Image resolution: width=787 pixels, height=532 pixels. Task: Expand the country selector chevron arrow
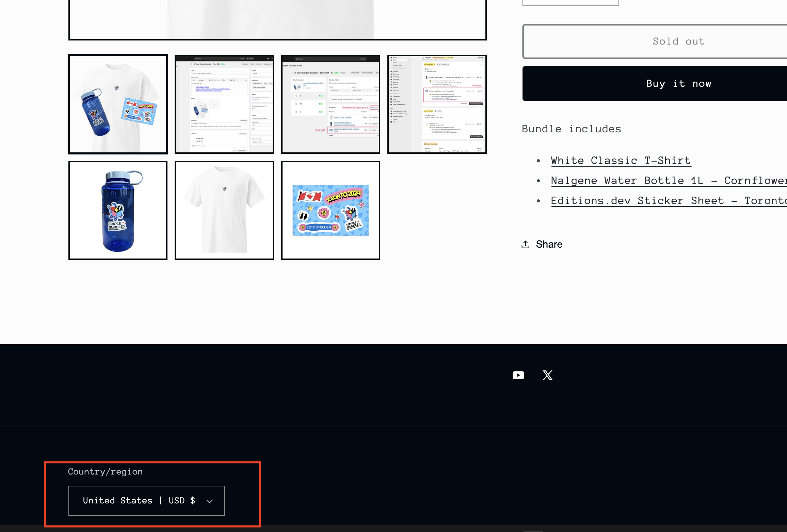tap(209, 501)
